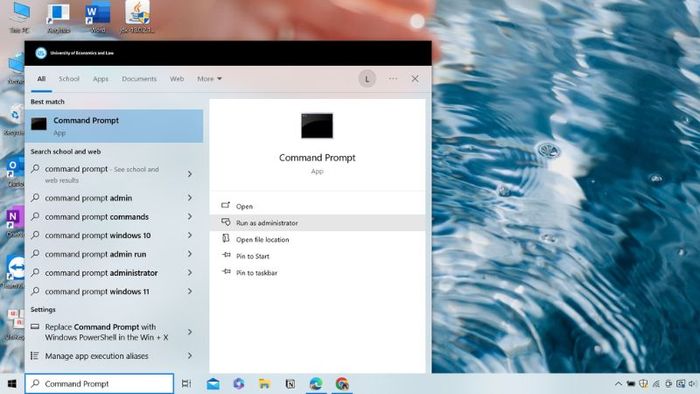
Task: Switch to the School tab
Action: coord(69,79)
